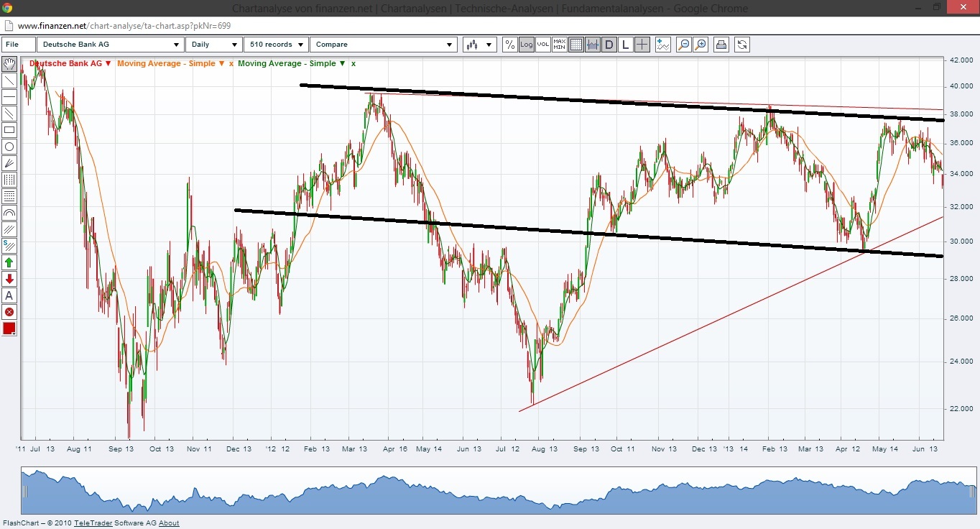Image resolution: width=980 pixels, height=529 pixels.
Task: Toggle volume display with the VOL button
Action: [x=542, y=44]
